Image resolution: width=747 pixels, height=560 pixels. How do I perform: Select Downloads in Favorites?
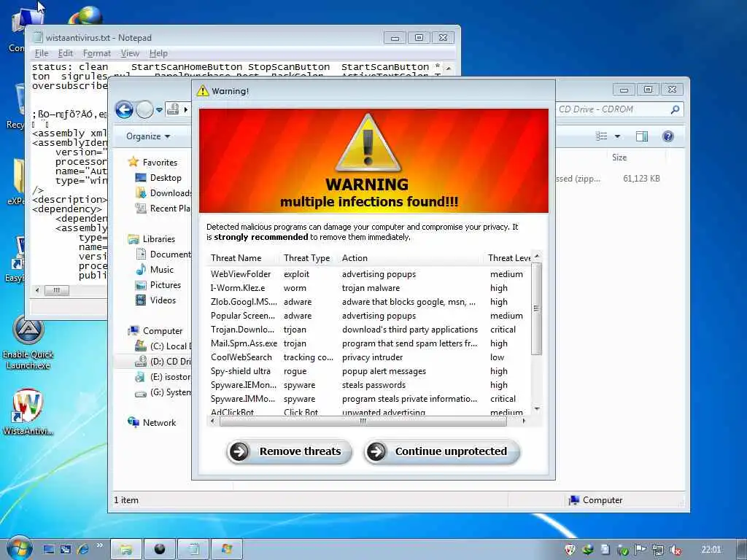pos(163,192)
